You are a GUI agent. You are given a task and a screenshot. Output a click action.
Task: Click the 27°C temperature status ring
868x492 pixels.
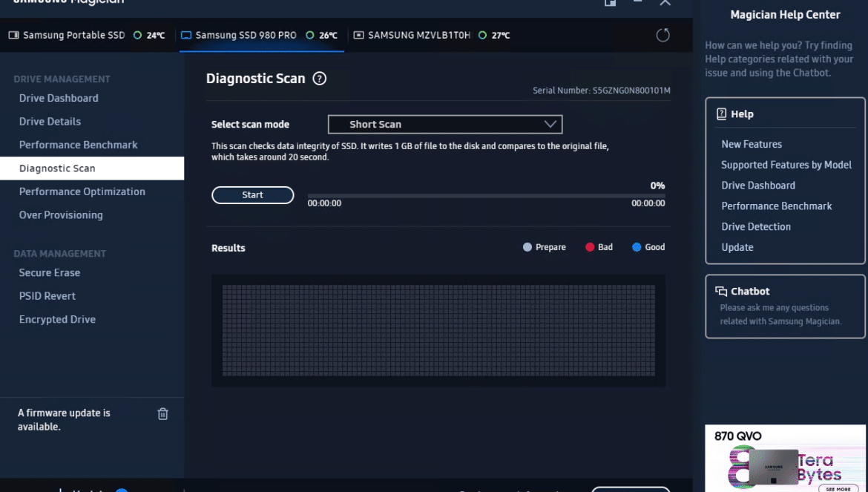tap(482, 36)
